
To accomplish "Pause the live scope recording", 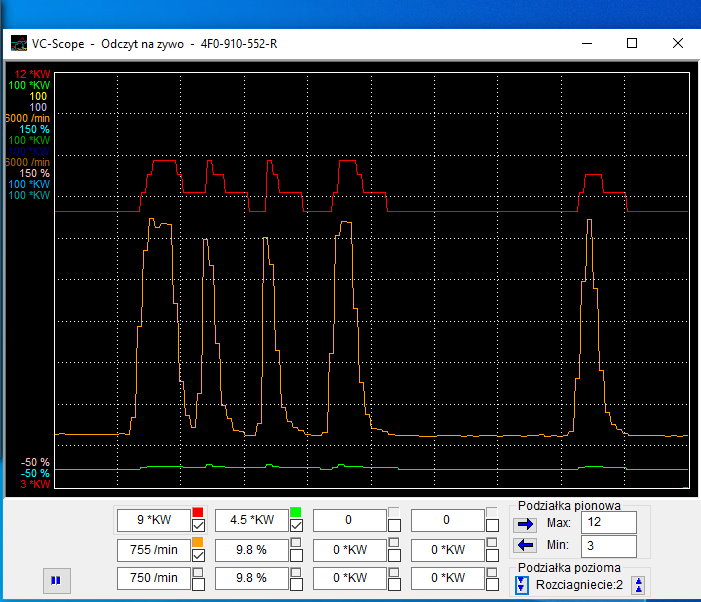I will pos(56,579).
